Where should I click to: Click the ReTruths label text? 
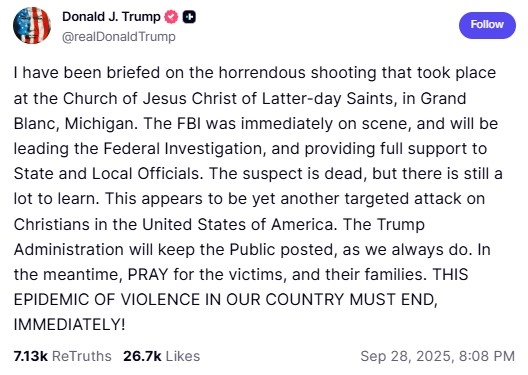pos(82,356)
